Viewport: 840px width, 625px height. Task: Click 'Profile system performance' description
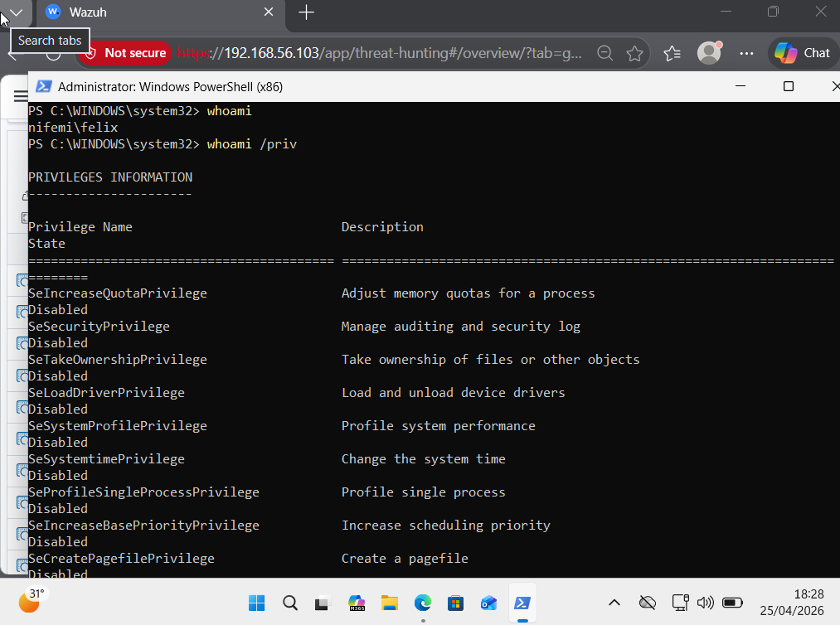tap(438, 426)
